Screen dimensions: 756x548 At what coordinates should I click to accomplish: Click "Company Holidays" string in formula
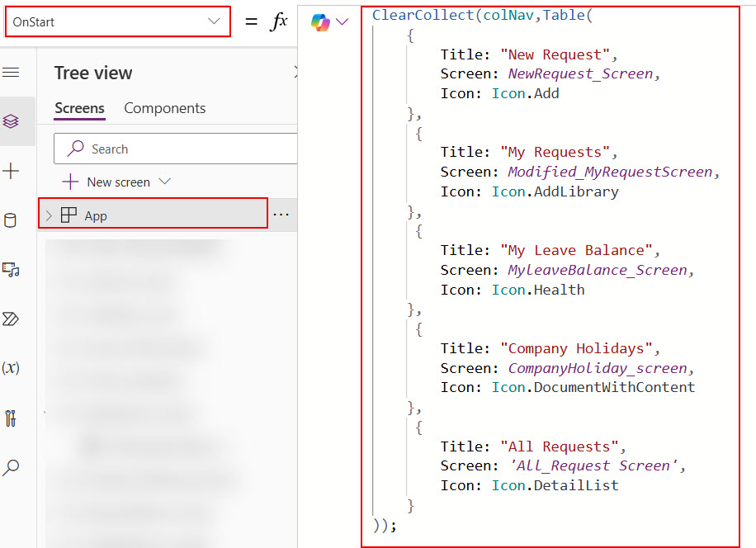577,348
